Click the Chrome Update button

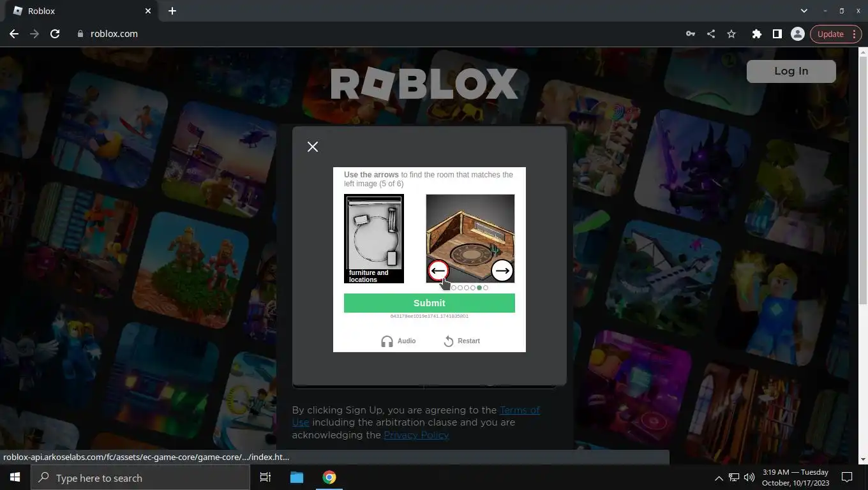836,34
